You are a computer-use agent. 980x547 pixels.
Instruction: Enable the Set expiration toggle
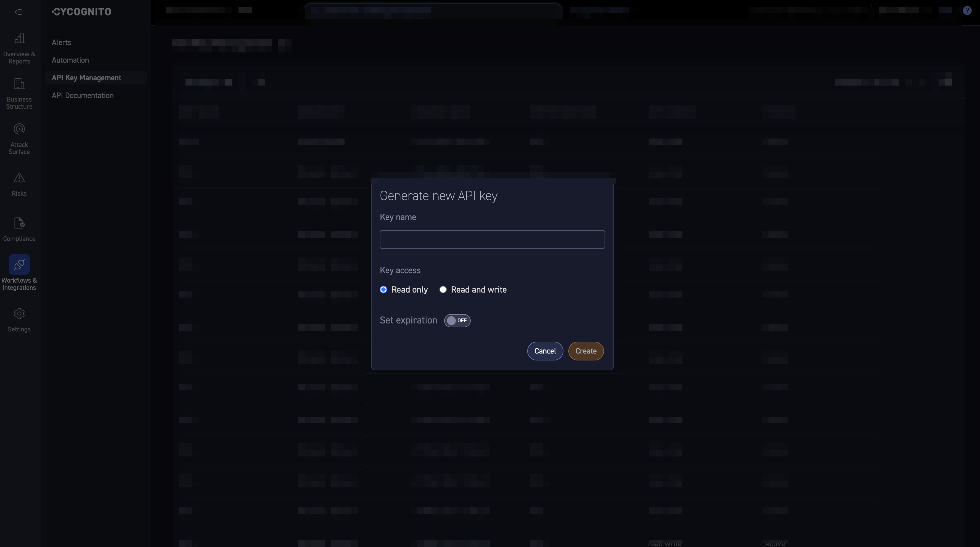pyautogui.click(x=457, y=320)
